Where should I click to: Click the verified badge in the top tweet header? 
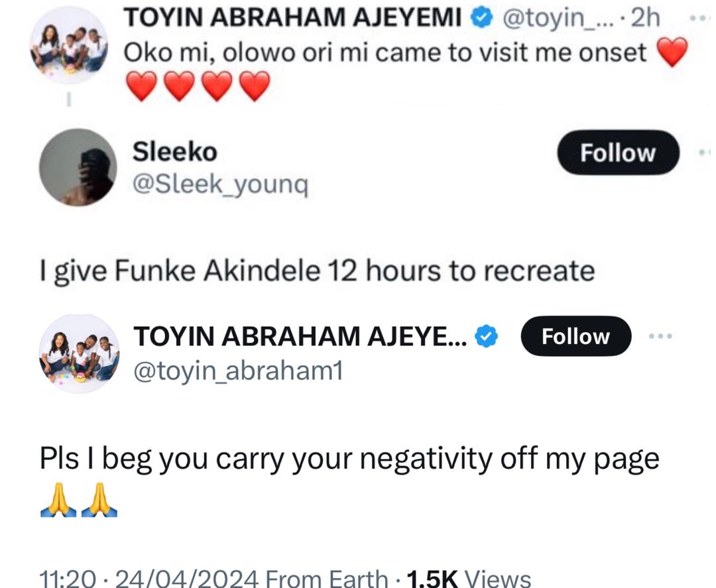483,19
